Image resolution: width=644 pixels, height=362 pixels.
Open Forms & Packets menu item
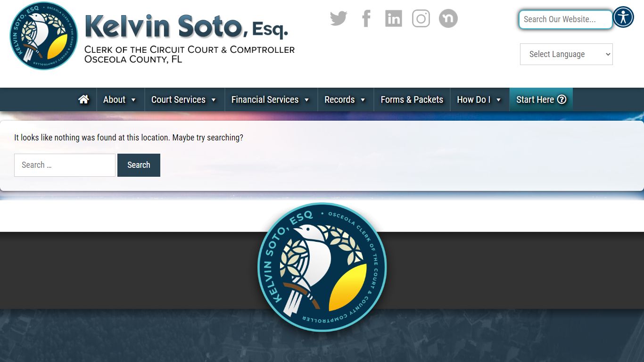[412, 99]
